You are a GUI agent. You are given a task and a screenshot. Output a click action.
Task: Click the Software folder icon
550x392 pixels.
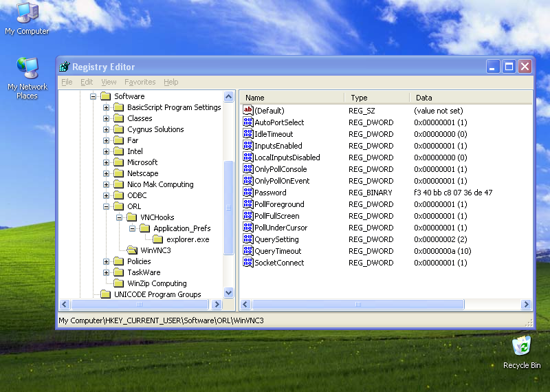pyautogui.click(x=106, y=96)
